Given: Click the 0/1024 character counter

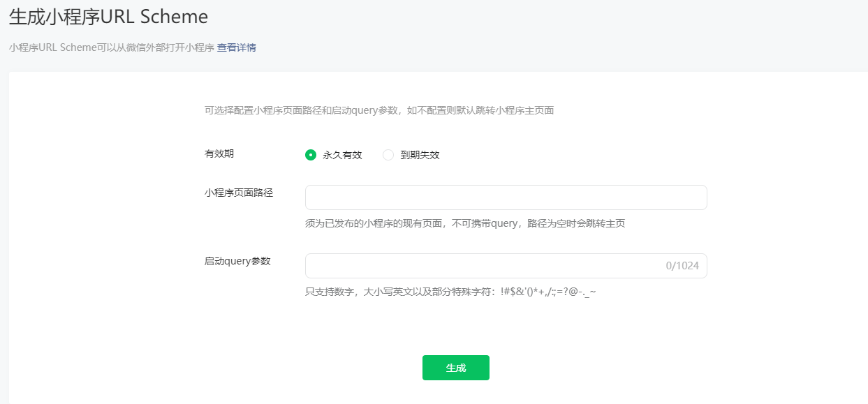Looking at the screenshot, I should click(x=682, y=266).
